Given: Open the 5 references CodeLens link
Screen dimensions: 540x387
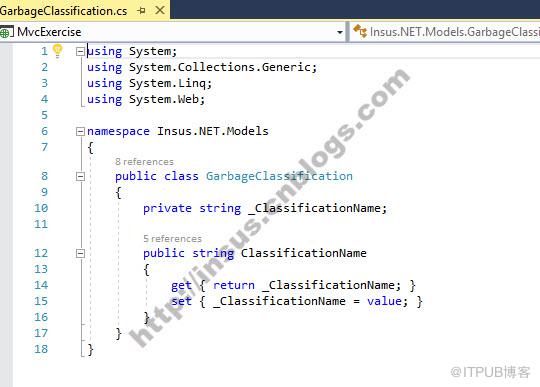Looking at the screenshot, I should tap(173, 238).
